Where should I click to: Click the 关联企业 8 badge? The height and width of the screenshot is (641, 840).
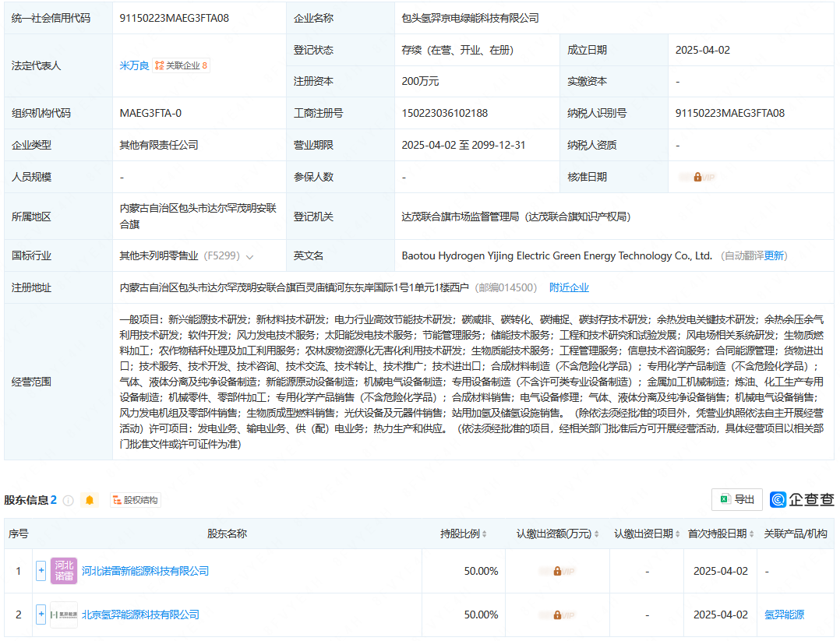click(x=182, y=66)
